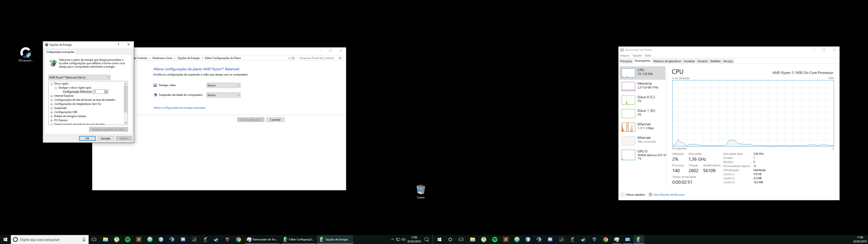Screen dimensions: 868x244
Task: Open the Action Center notifications icon
Action: (x=426, y=239)
